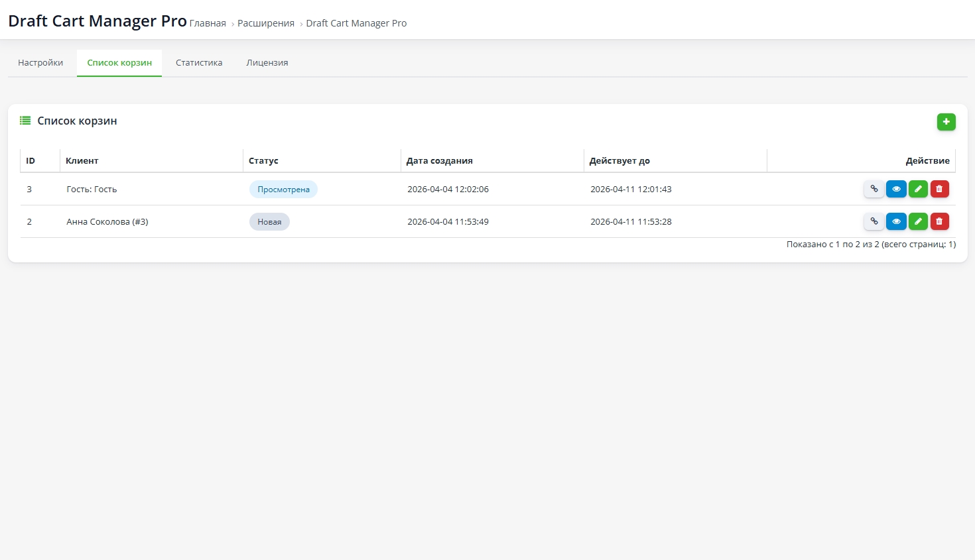Select the Список корзин tab

click(119, 63)
